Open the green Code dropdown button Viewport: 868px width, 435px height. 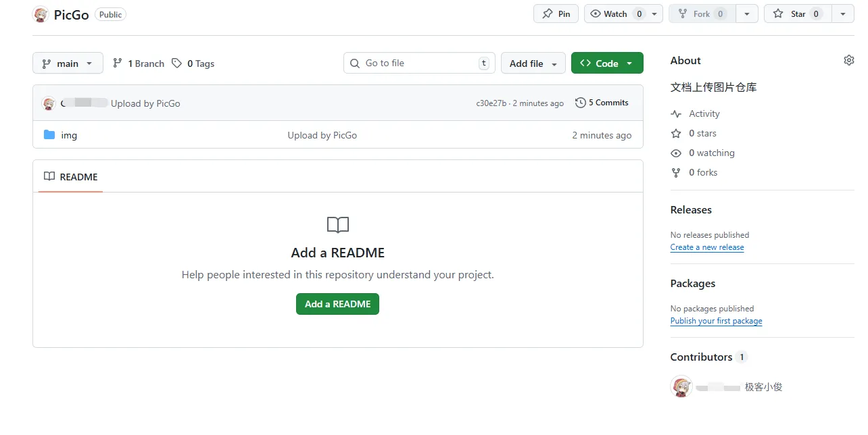pos(607,63)
